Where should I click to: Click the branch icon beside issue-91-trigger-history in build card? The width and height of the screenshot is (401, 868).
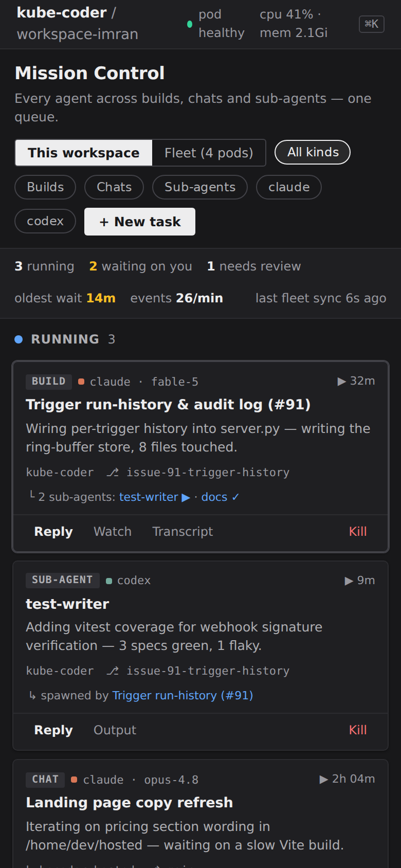pos(113,472)
